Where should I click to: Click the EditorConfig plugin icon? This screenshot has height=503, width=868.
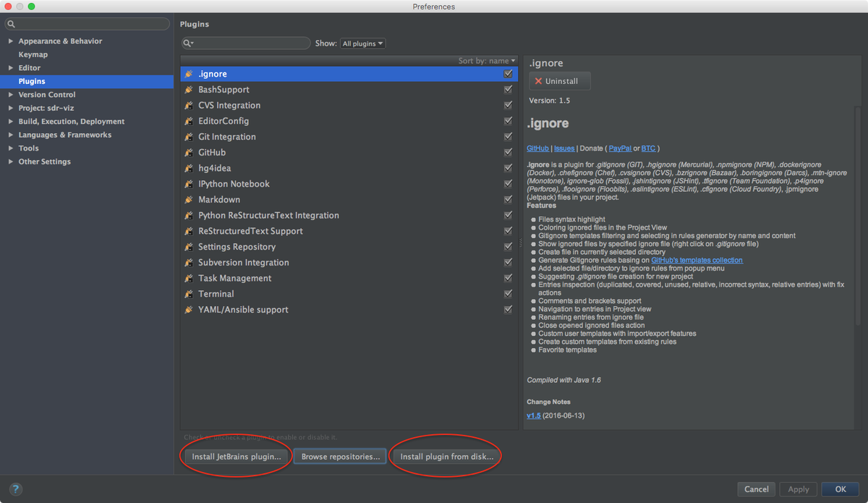tap(189, 121)
